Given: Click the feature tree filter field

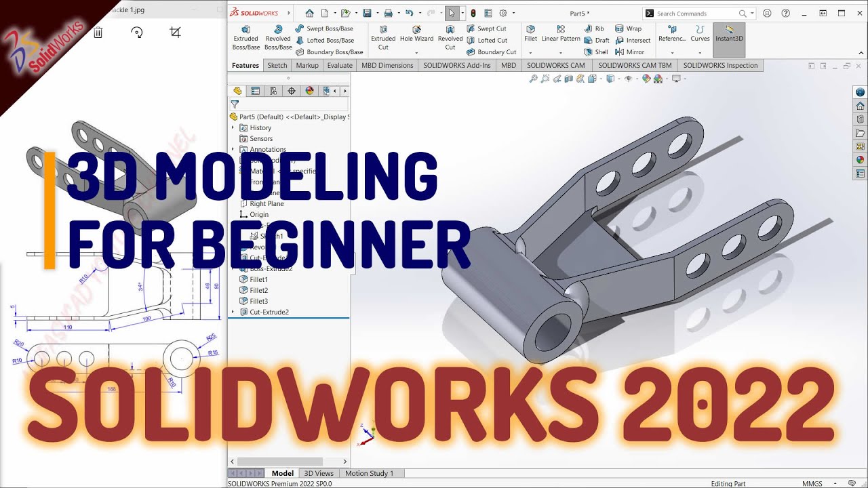Looking at the screenshot, I should pyautogui.click(x=288, y=104).
